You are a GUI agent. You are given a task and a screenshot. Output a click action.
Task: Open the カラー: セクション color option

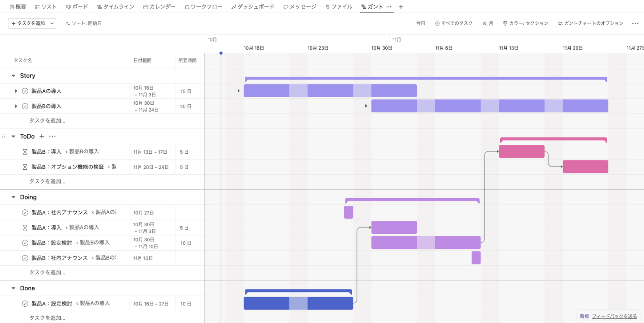pyautogui.click(x=526, y=23)
